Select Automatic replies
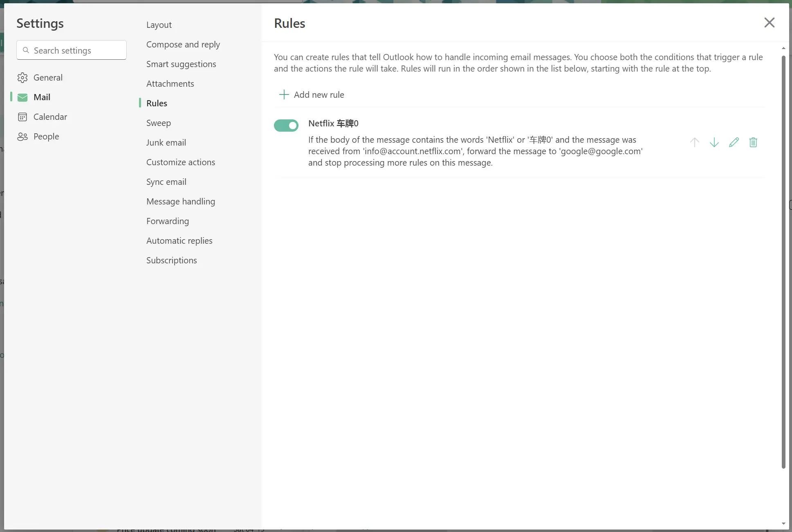Viewport: 792px width, 532px height. click(x=179, y=241)
